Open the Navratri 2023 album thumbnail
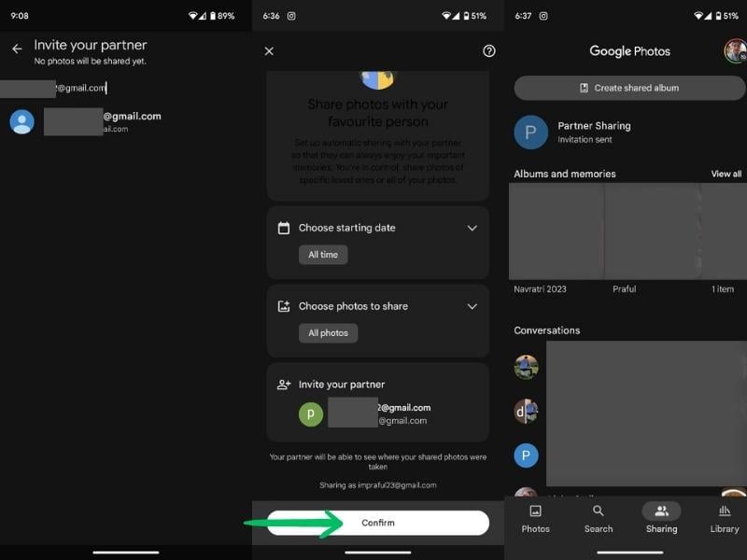The height and width of the screenshot is (560, 747). click(x=556, y=231)
